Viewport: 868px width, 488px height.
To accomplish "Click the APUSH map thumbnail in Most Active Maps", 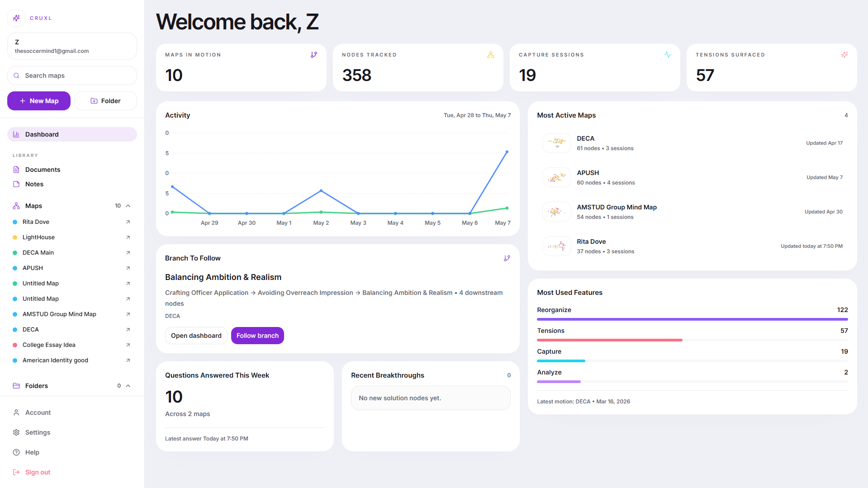I will 556,177.
